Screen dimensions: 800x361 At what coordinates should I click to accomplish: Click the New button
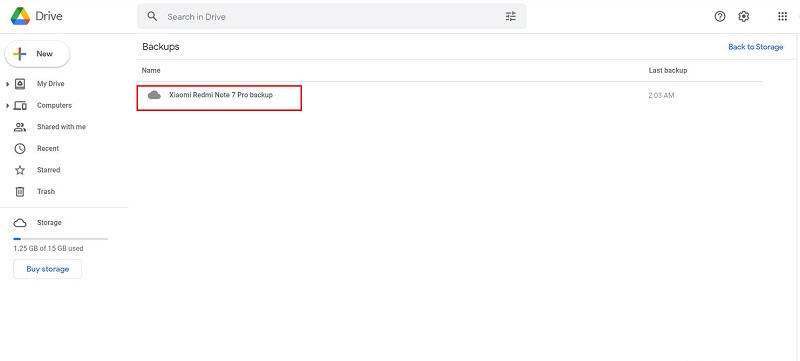37,54
